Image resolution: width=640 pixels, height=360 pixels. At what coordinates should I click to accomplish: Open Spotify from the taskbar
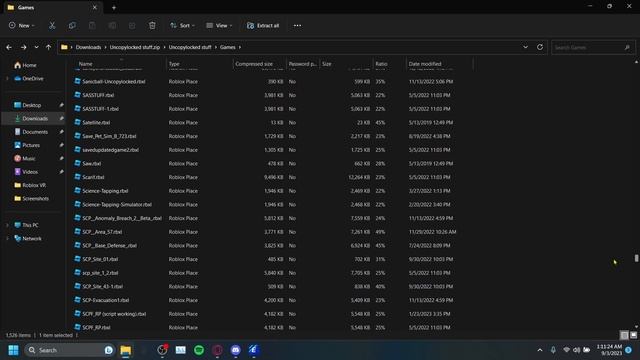(x=199, y=350)
